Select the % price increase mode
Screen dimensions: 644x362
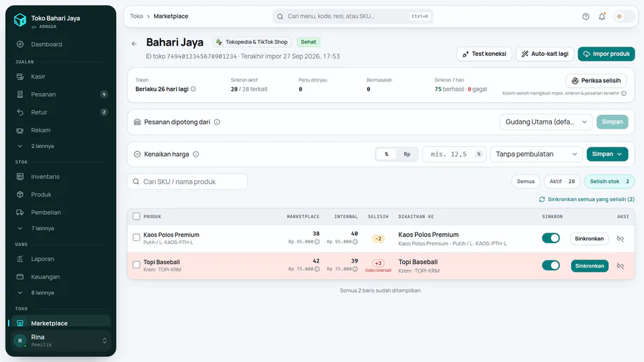coord(386,155)
